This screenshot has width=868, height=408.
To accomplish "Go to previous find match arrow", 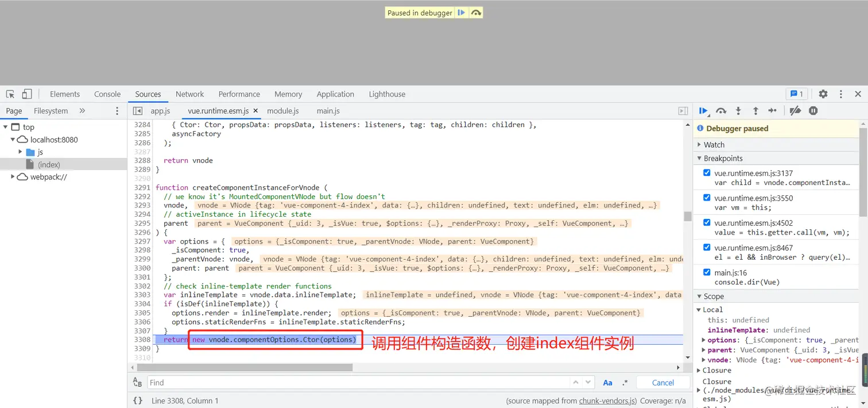I will (x=576, y=382).
